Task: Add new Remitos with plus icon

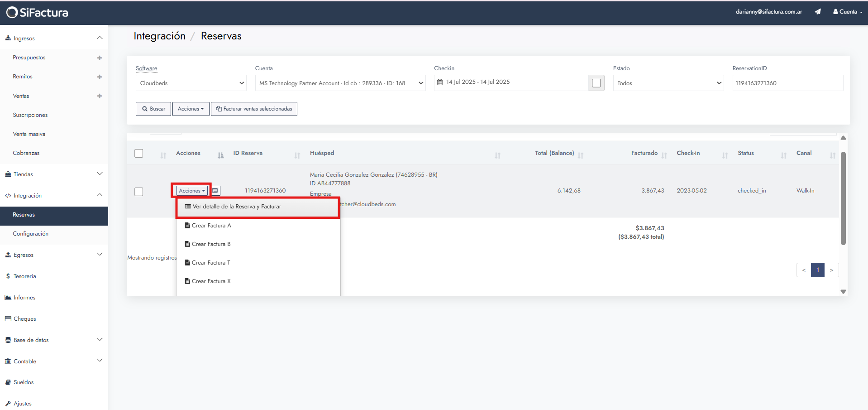Action: (100, 77)
